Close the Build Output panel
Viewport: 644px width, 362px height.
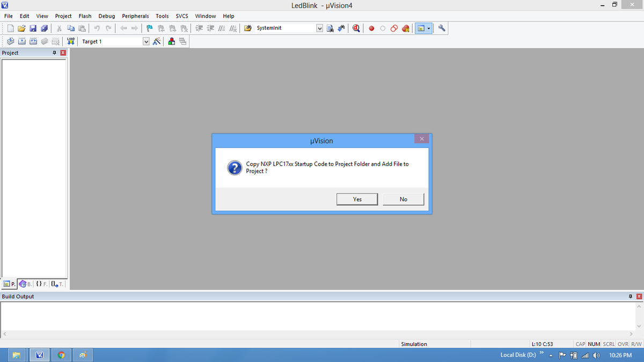[639, 297]
